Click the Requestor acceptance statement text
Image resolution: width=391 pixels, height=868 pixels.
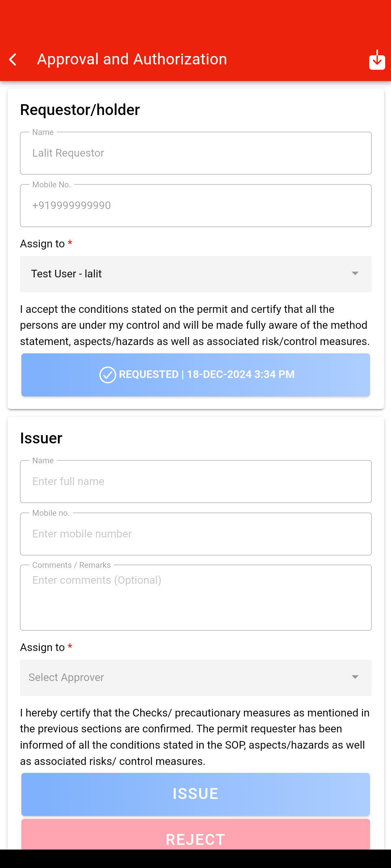click(195, 325)
